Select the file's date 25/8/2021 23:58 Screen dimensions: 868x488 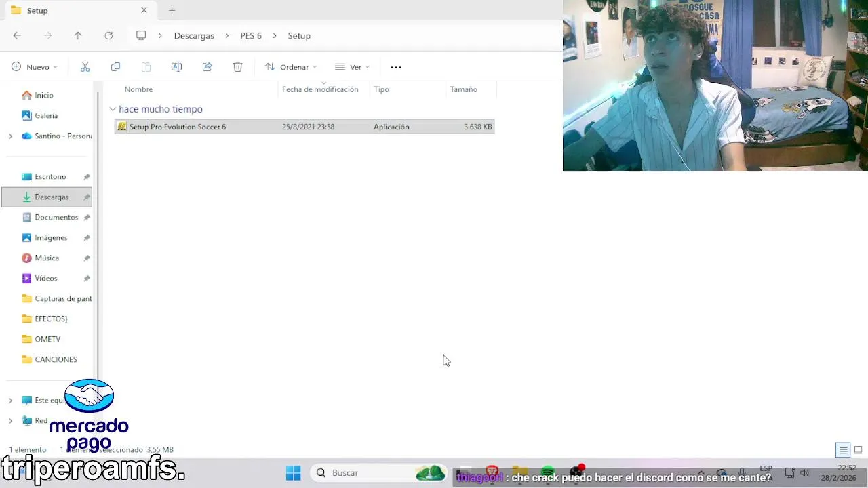tap(308, 127)
